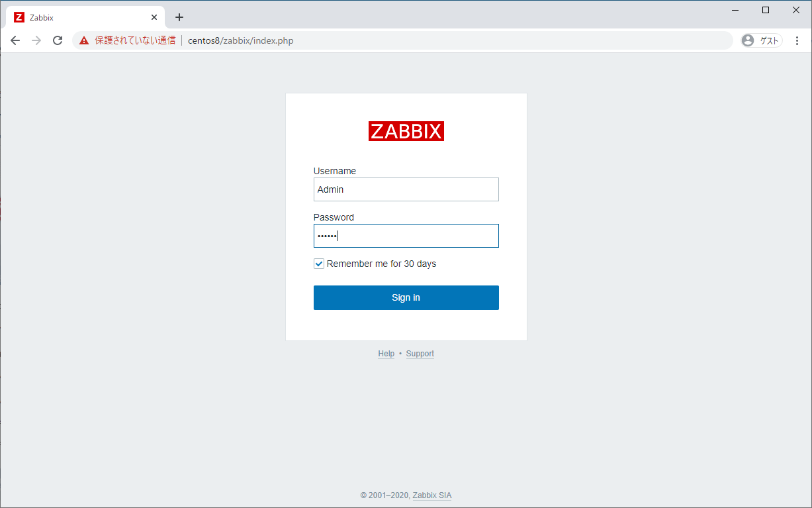Select the Zabbix browser tab

pos(85,17)
